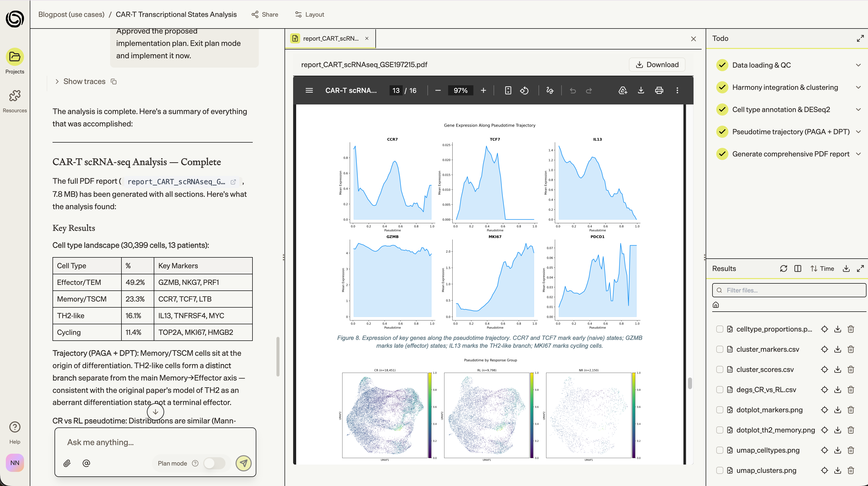Click the fit-to-page icon
Viewport: 868px width, 486px height.
[x=508, y=91]
